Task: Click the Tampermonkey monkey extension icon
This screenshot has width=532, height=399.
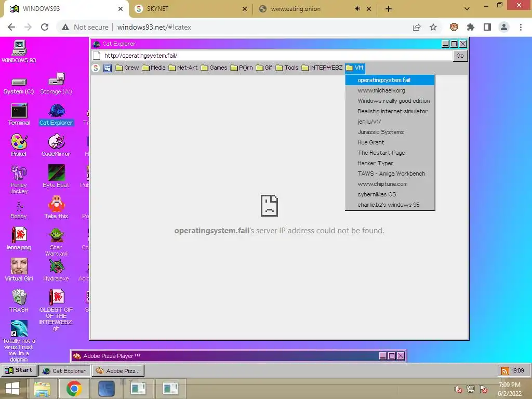Action: (x=454, y=27)
